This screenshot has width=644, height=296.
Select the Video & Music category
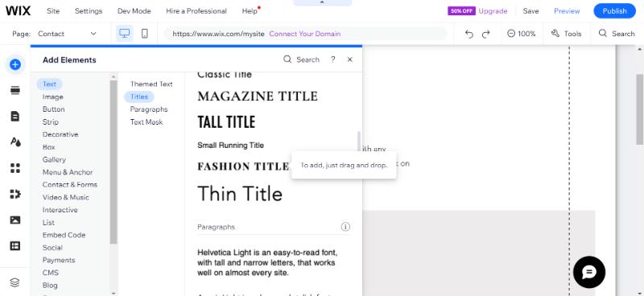[x=65, y=197]
